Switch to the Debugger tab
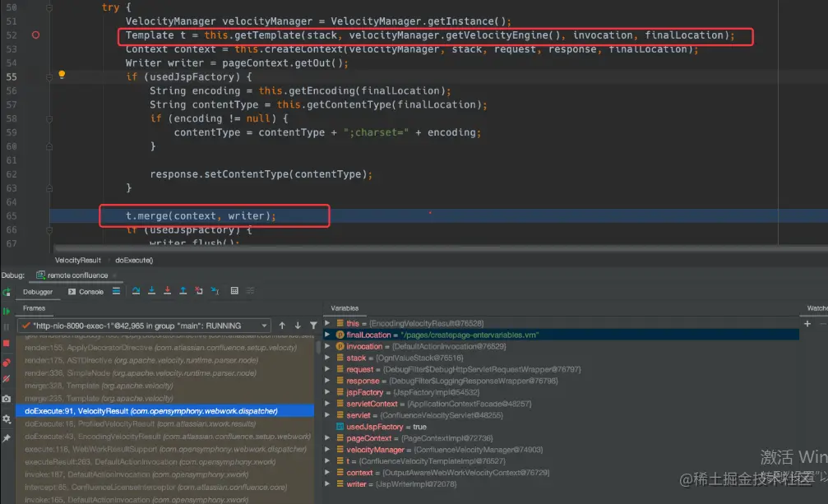This screenshot has height=504, width=828. [38, 292]
